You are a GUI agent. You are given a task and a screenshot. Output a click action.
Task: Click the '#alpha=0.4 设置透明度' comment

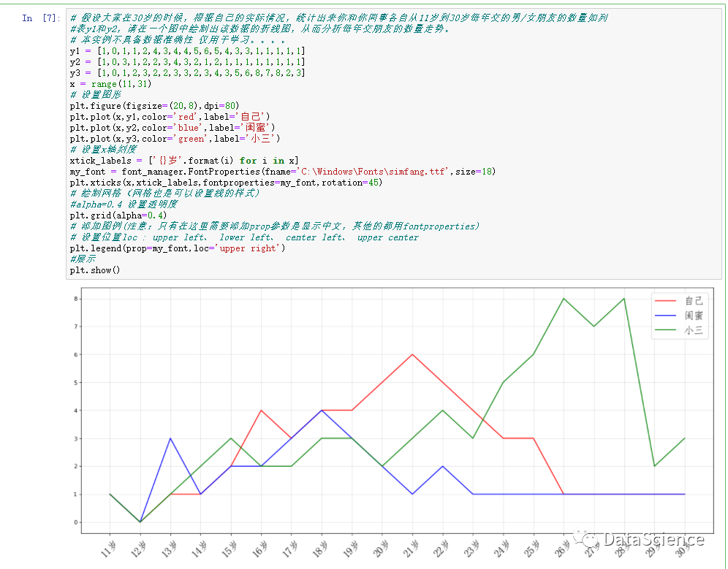click(x=124, y=205)
